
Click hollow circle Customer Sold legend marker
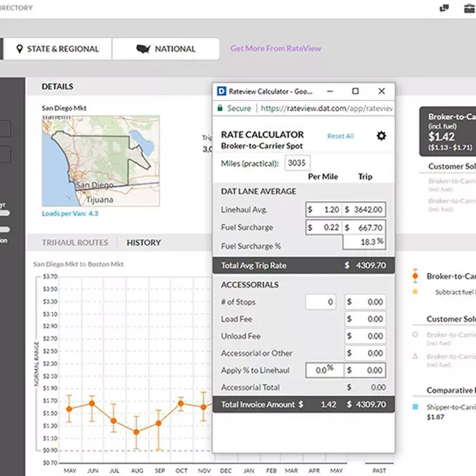tap(415, 335)
